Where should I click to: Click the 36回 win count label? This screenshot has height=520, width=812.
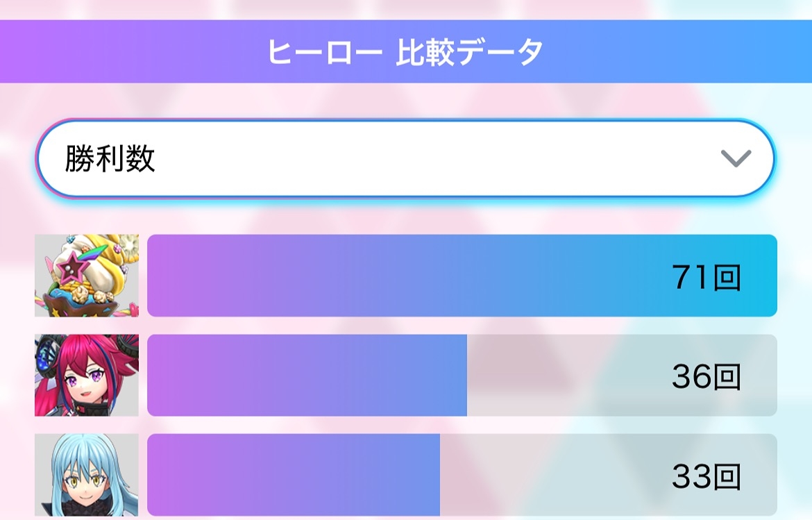coord(706,377)
